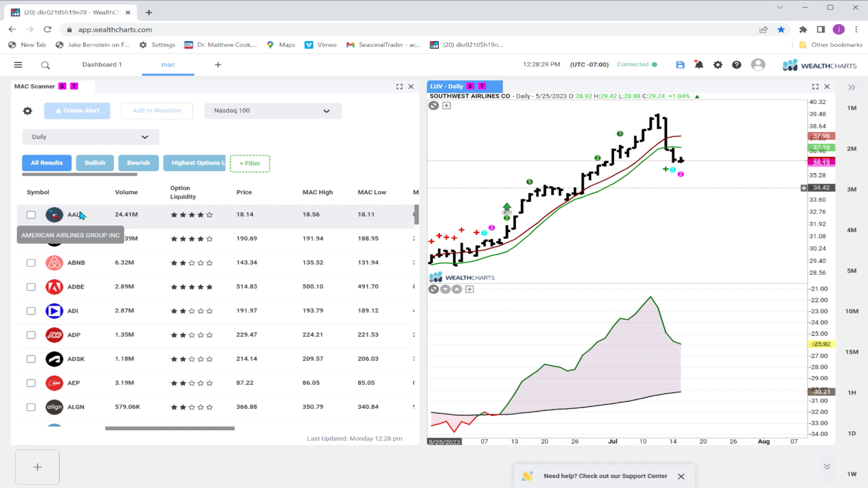Dismiss the Support Center help popup

coord(681,476)
